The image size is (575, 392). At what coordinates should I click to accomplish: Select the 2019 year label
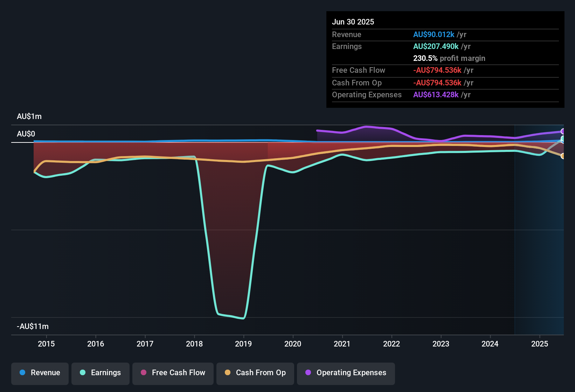[x=244, y=344]
